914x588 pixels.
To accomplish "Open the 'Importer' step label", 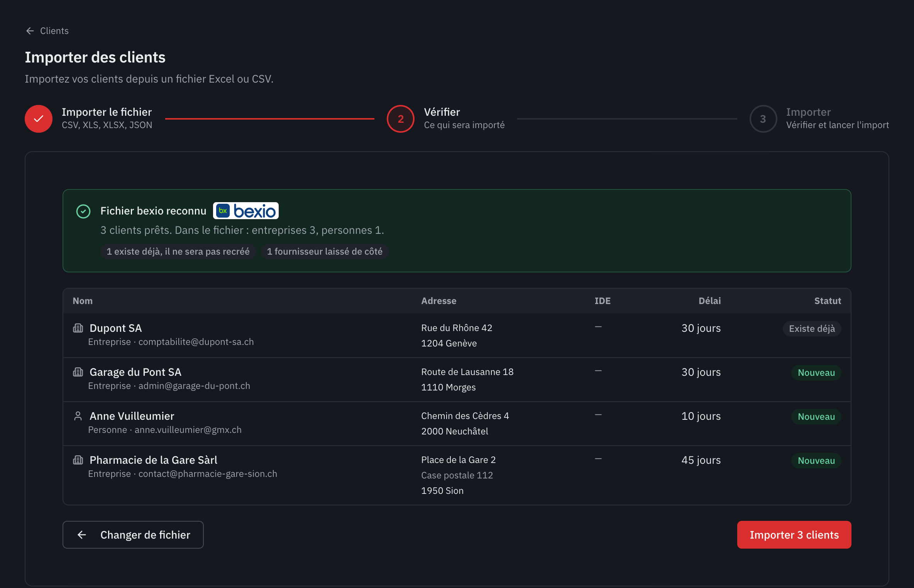I will tap(808, 112).
